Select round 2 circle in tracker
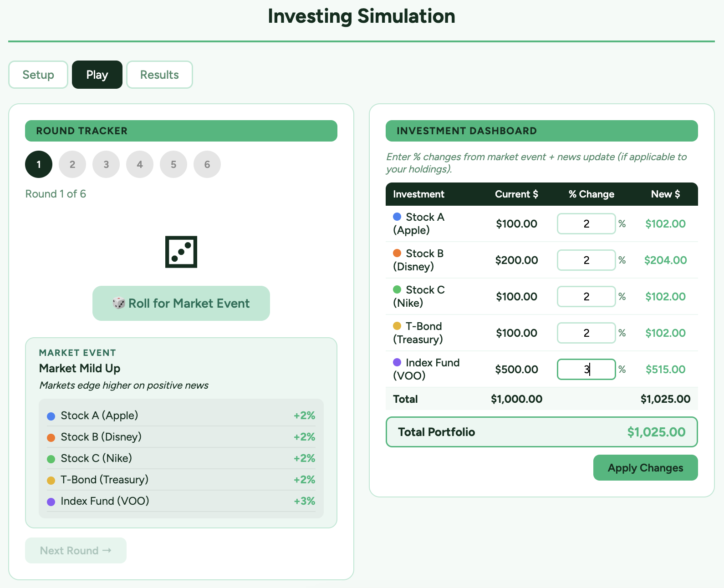The height and width of the screenshot is (588, 724). point(72,164)
